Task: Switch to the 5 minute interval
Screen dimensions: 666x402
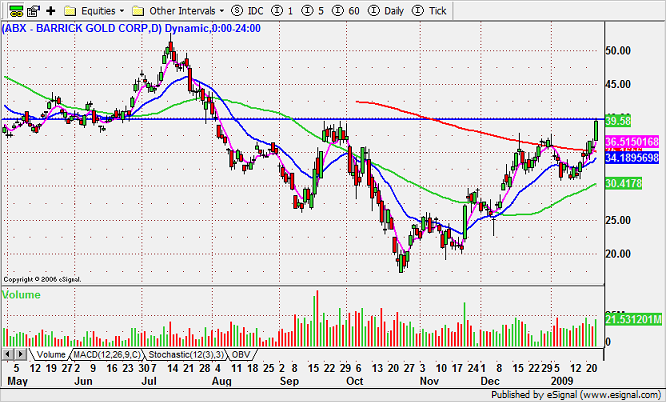Action: pos(313,11)
